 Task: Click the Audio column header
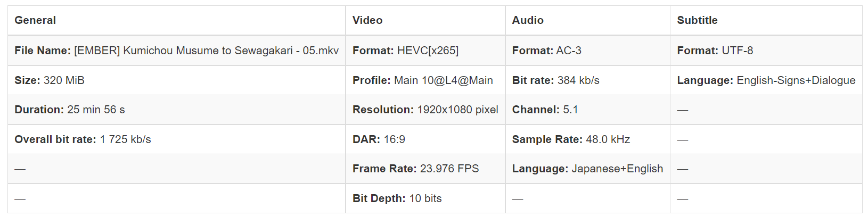(528, 20)
